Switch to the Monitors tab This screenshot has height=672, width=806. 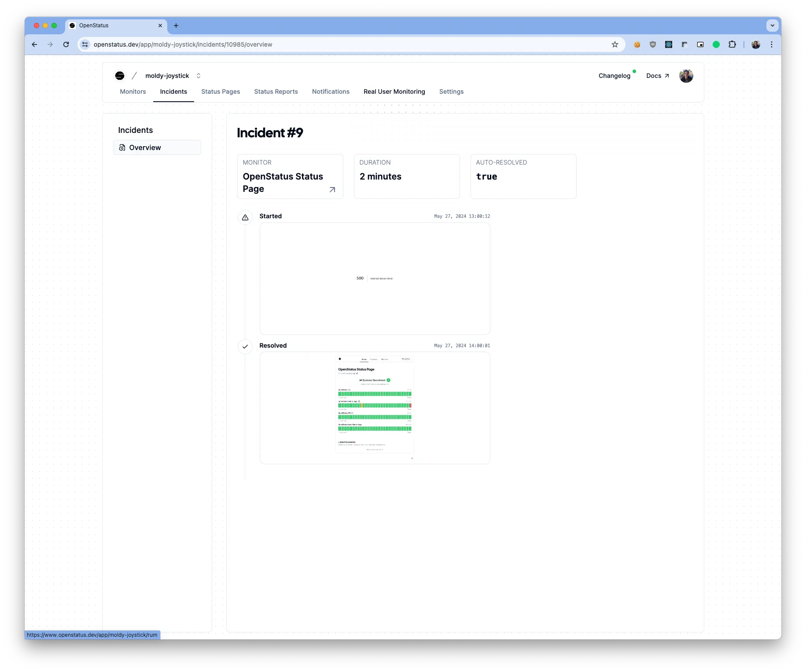tap(132, 92)
